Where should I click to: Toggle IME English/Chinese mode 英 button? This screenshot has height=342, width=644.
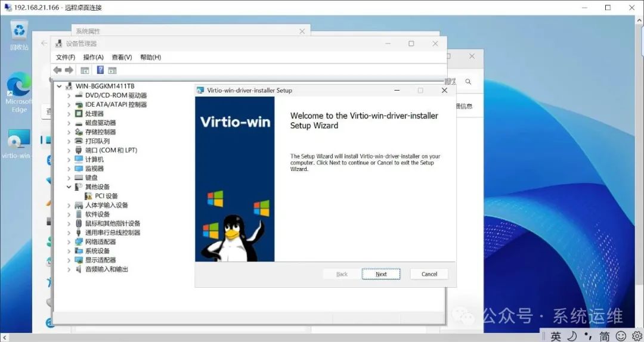556,337
